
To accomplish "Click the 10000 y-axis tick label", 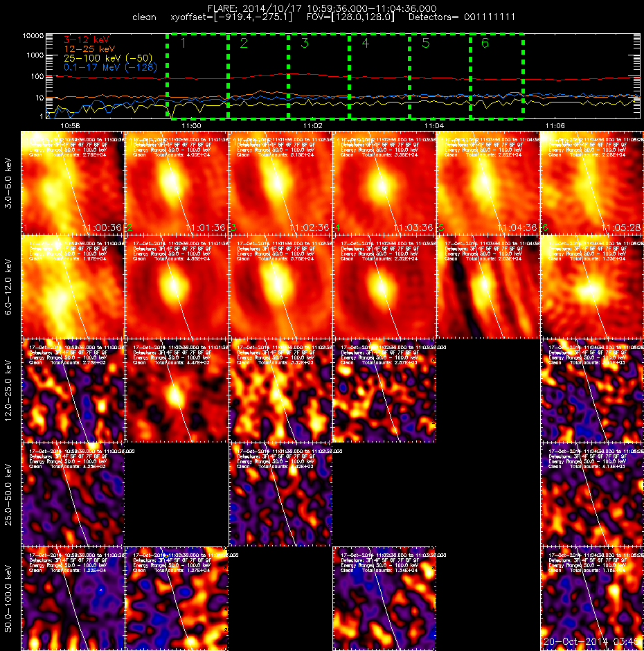I will click(x=33, y=36).
